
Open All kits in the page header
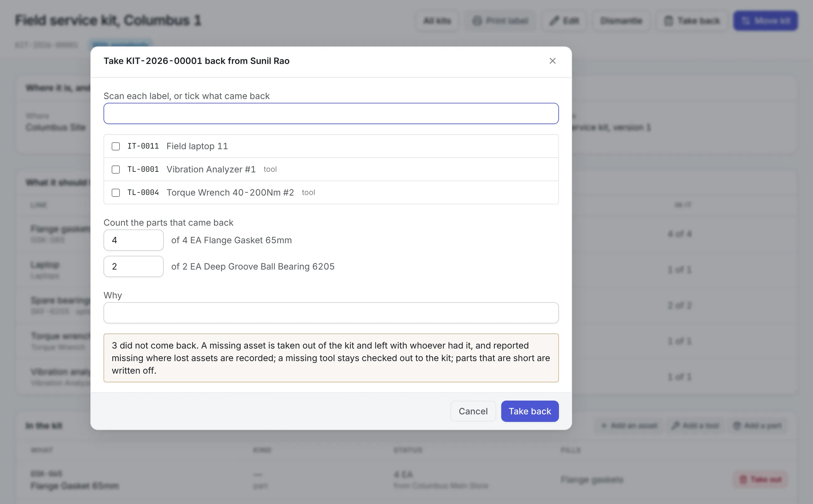[x=437, y=21]
